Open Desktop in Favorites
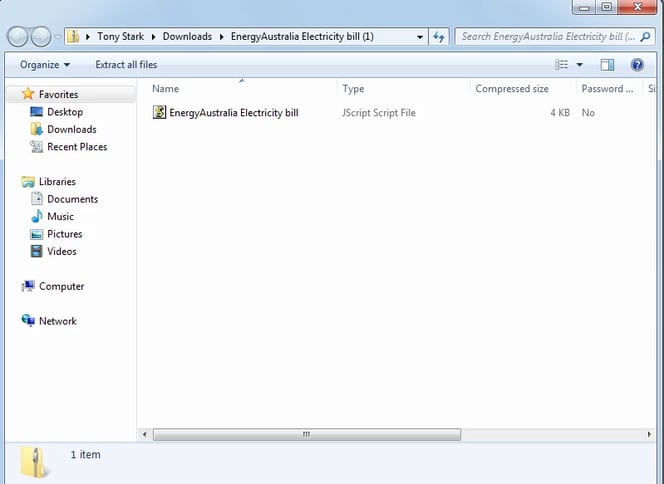The image size is (664, 484). tap(64, 112)
